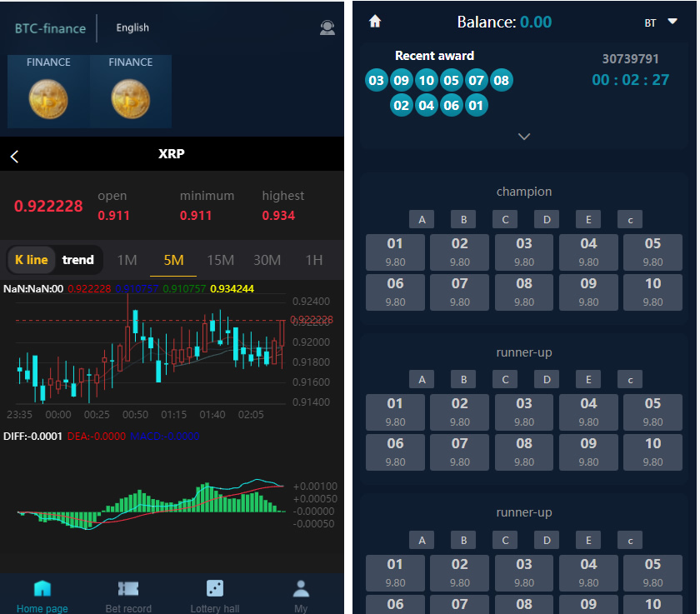
Task: Open Lottery hall dice icon
Action: 214,588
